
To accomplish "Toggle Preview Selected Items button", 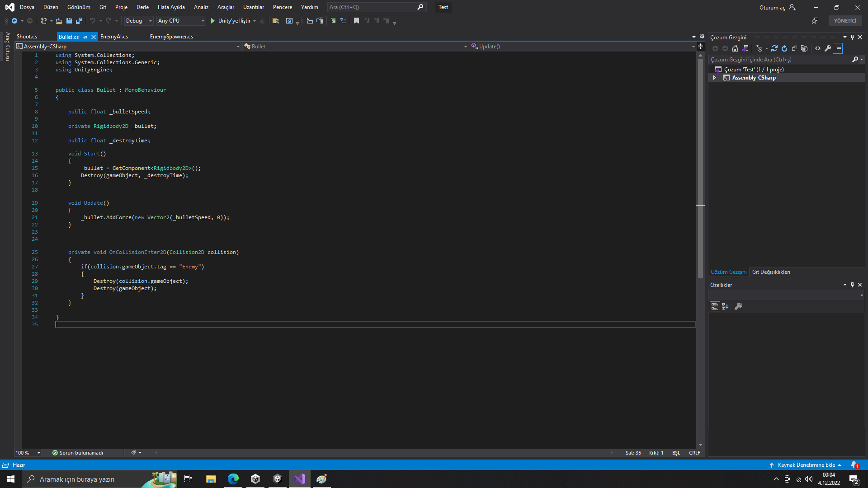I will point(838,48).
